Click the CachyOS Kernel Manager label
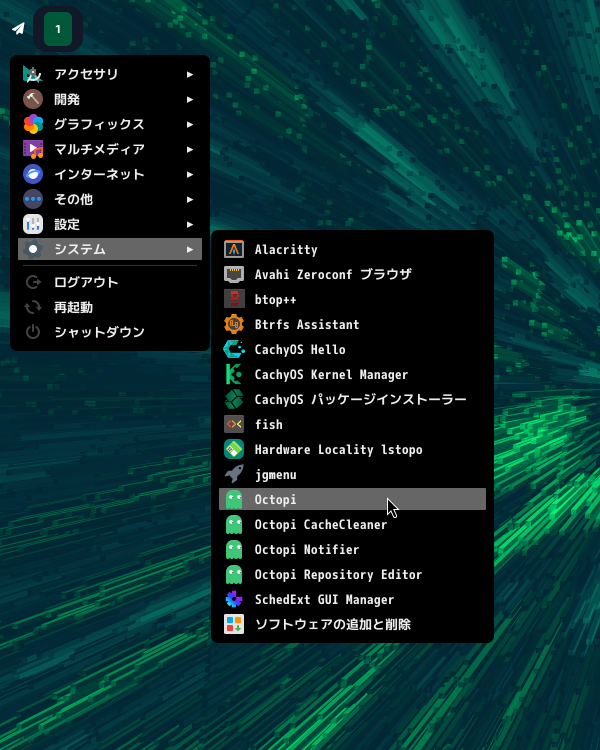The height and width of the screenshot is (750, 600). coord(331,375)
